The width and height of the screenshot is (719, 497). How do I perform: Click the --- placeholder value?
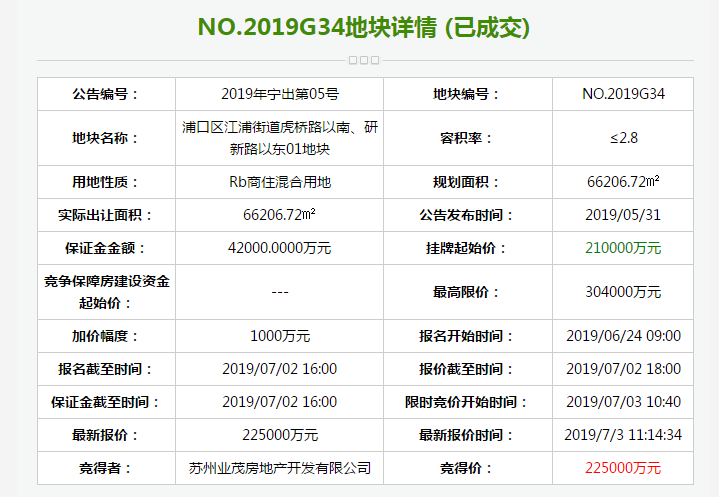(x=280, y=292)
